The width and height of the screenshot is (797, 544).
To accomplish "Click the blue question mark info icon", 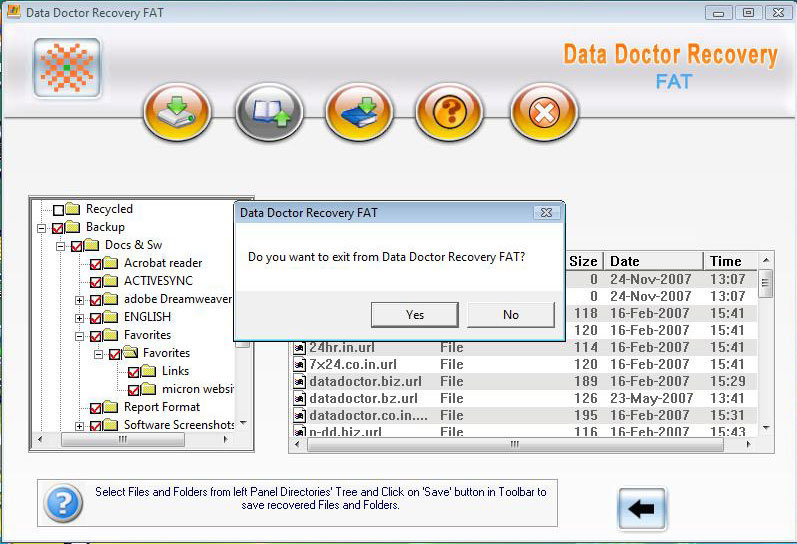I will 63,502.
